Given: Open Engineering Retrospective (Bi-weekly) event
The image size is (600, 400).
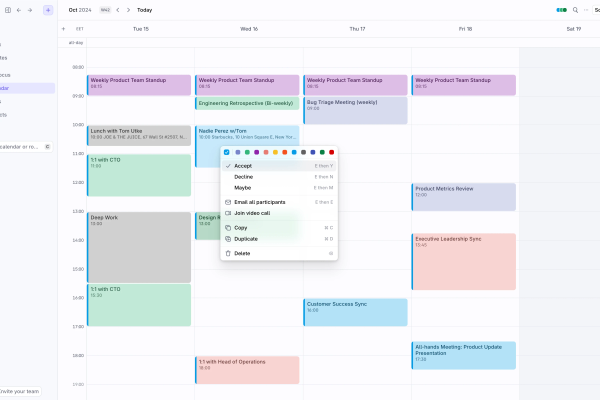Looking at the screenshot, I should (247, 103).
